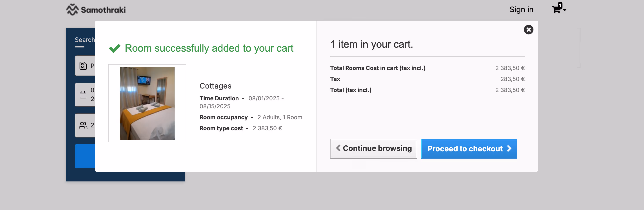Screen dimensions: 644x210
Task: Click the cart item count badge
Action: tap(560, 5)
